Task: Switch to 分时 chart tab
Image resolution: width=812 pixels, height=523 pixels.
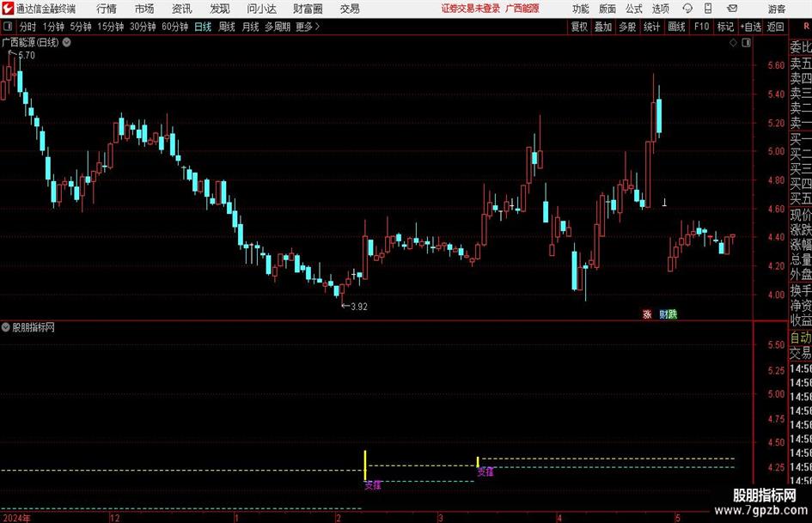Action: [27, 27]
